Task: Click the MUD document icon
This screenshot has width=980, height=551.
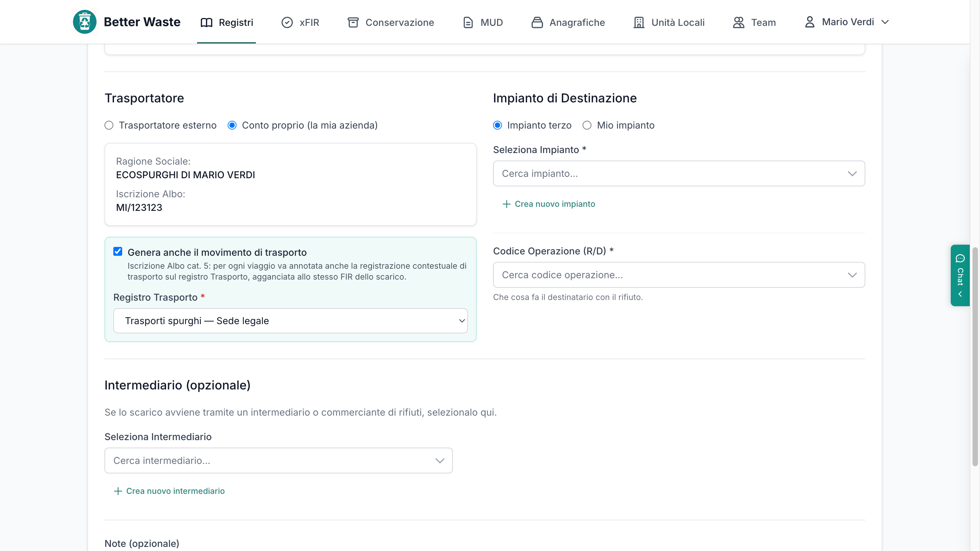Action: pos(468,22)
